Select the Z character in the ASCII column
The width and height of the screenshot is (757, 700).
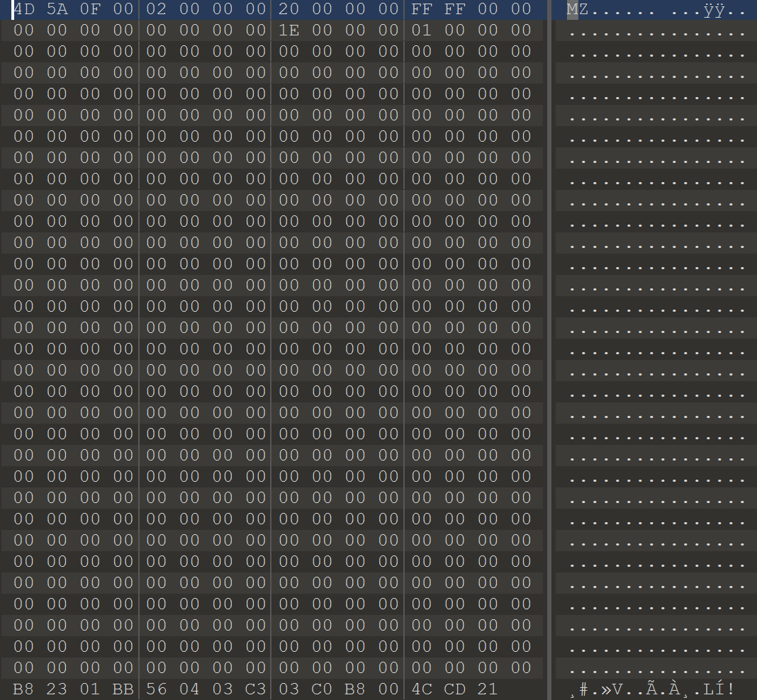click(583, 9)
